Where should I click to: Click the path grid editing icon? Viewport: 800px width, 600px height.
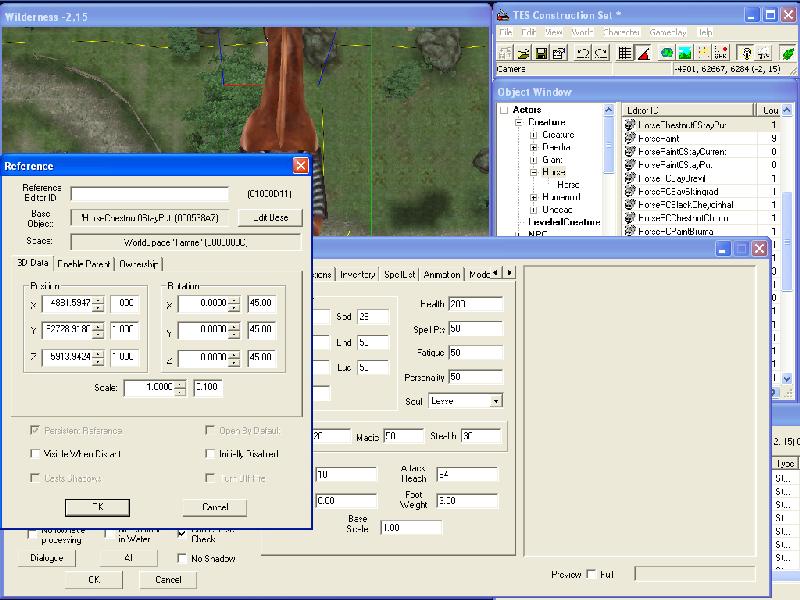703,53
